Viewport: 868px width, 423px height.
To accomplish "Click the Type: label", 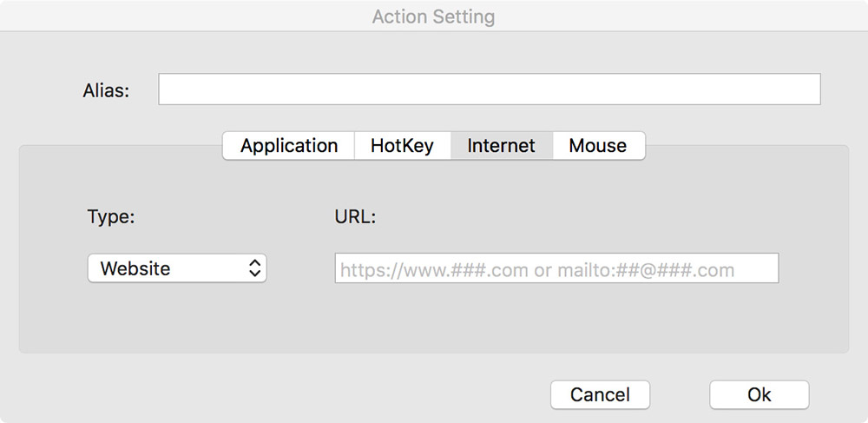I will tap(111, 216).
